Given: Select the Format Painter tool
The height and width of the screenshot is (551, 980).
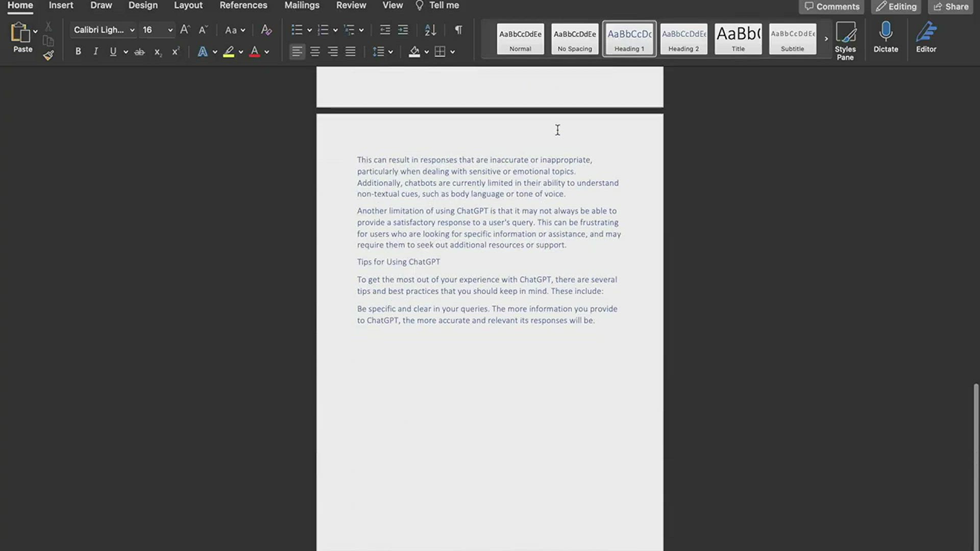Looking at the screenshot, I should tap(48, 55).
